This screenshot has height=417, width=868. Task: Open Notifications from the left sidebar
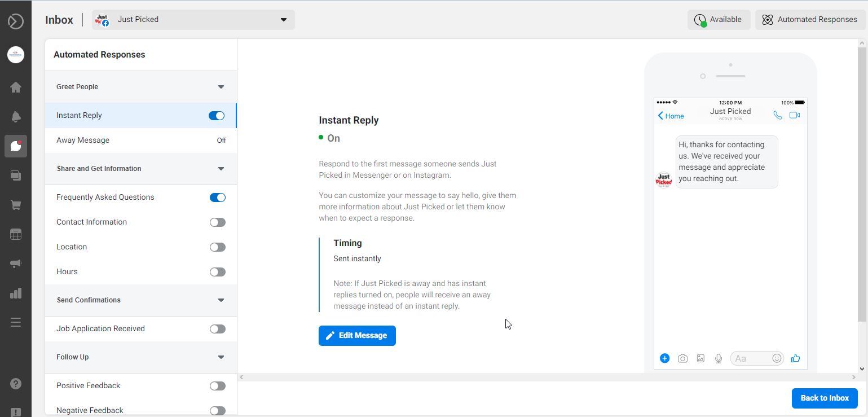15,116
